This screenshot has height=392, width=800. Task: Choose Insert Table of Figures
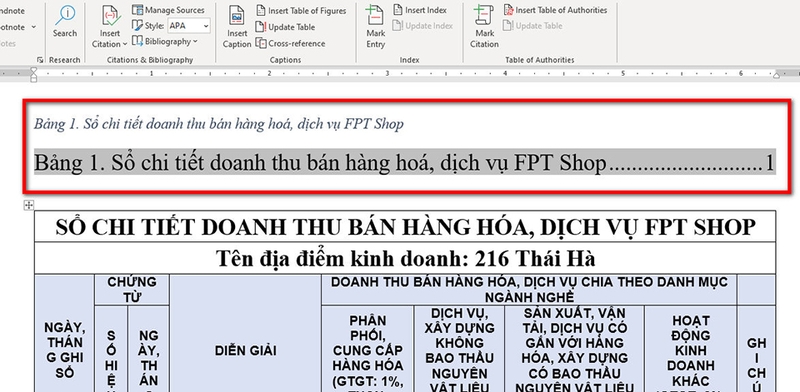pos(301,10)
